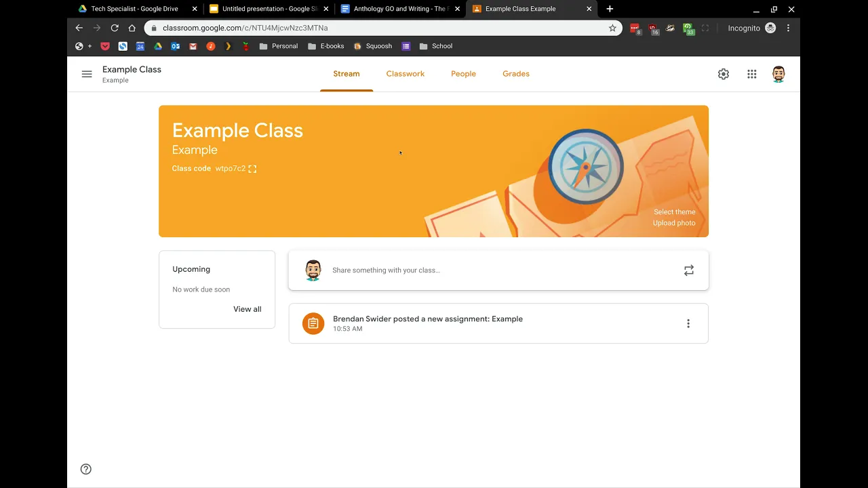Bookmark this page with the star
Image resolution: width=868 pixels, height=488 pixels.
click(x=612, y=28)
